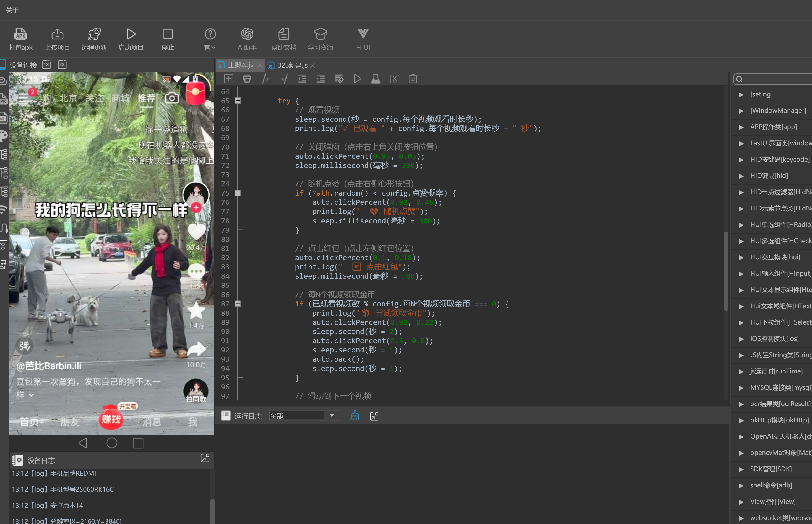Image resolution: width=812 pixels, height=524 pixels.
Task: Click the flask test icon
Action: [376, 79]
